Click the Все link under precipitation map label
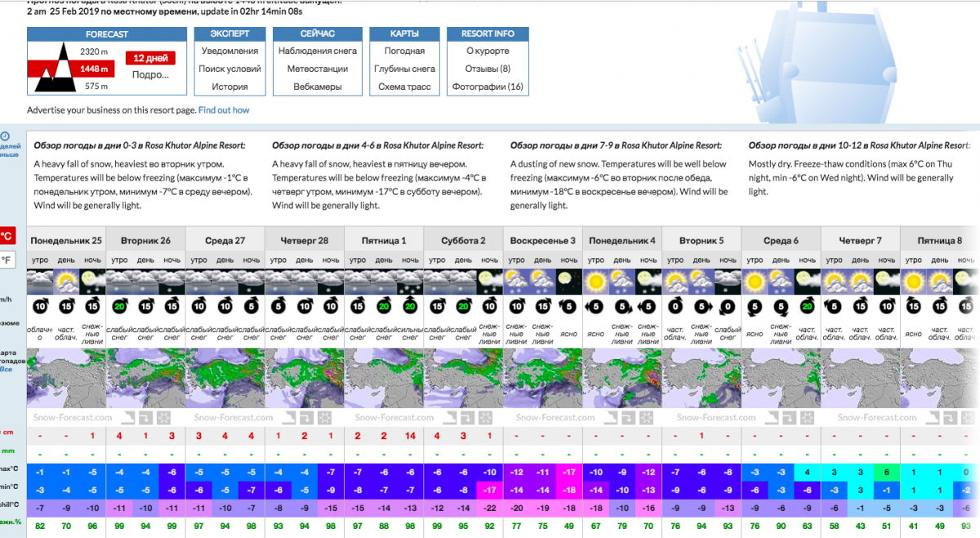980x538 pixels. point(5,369)
